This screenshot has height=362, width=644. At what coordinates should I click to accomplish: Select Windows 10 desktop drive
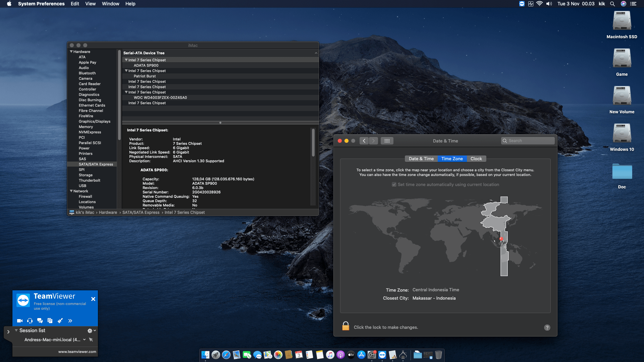[x=622, y=133]
